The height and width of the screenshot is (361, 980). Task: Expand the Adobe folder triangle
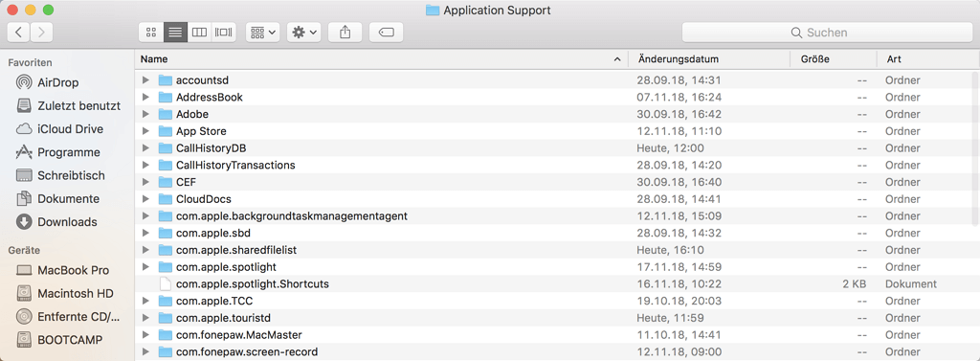tap(145, 114)
